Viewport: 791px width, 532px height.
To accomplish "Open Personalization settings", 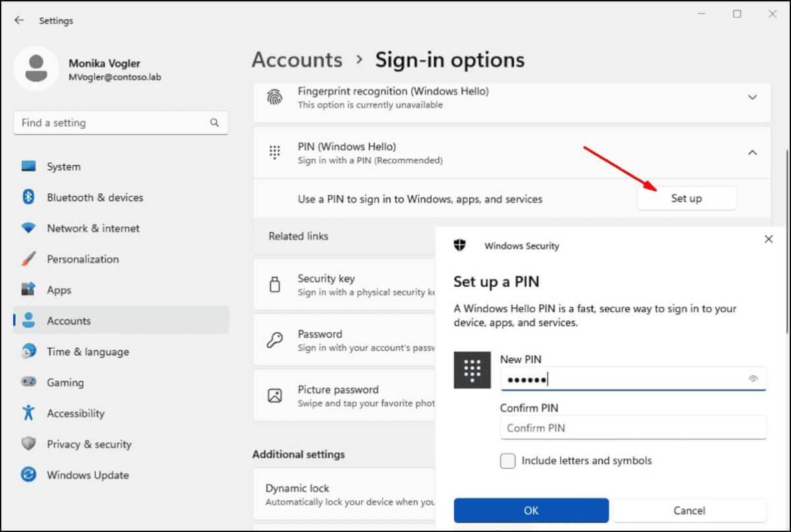I will (121, 259).
